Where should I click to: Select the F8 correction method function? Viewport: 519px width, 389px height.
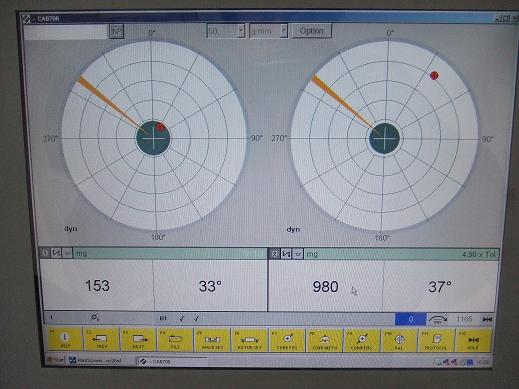click(324, 339)
